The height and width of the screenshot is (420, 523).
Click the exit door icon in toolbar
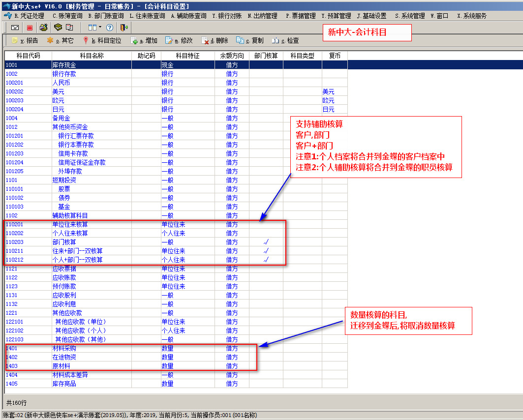click(x=124, y=28)
